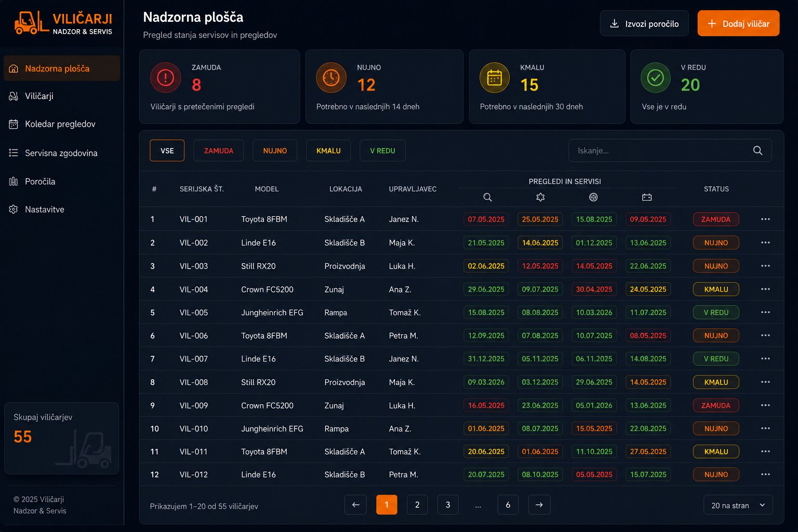Click the Iskanje search input field

point(670,151)
